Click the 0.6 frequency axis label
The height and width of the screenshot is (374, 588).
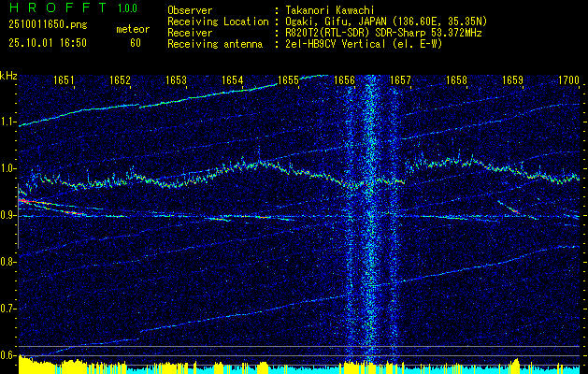coord(8,354)
